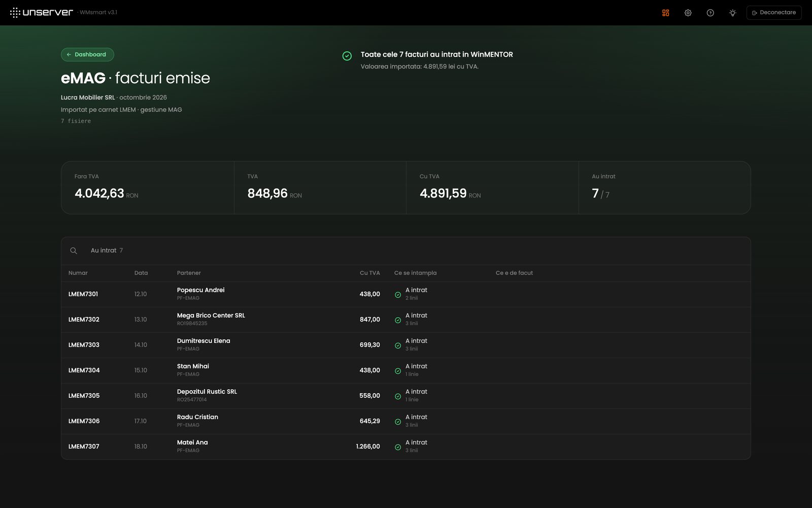
Task: Select partner 'Stan Mihai'
Action: point(193,366)
